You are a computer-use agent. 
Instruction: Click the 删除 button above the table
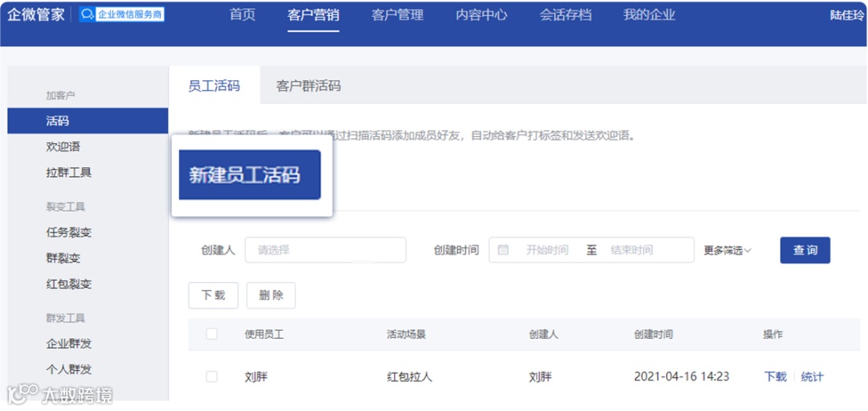click(x=271, y=295)
